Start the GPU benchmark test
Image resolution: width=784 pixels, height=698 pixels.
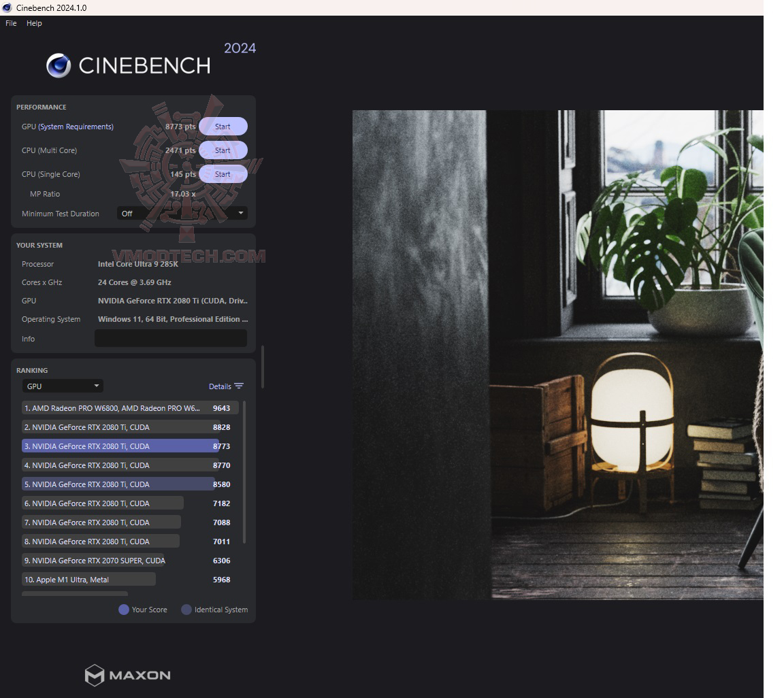tap(223, 127)
